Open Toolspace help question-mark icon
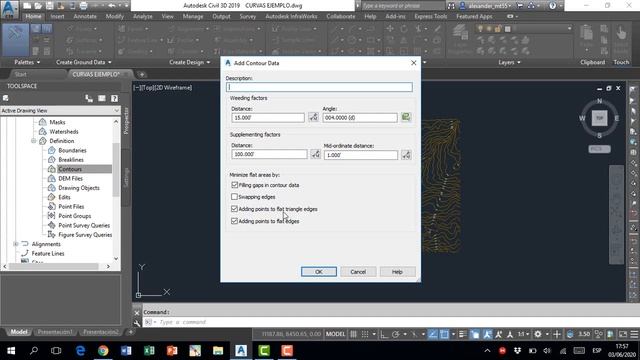This screenshot has width=640, height=360. [114, 98]
